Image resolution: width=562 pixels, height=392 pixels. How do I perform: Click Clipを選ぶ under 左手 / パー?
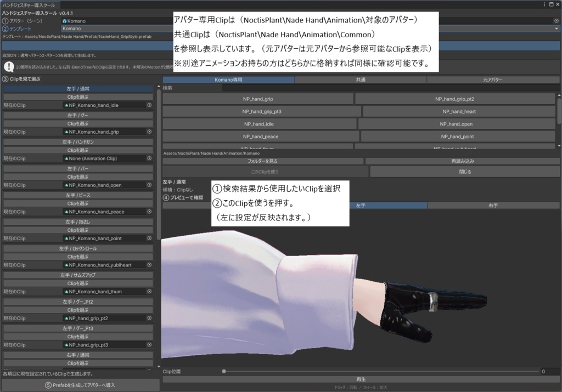[x=78, y=177]
